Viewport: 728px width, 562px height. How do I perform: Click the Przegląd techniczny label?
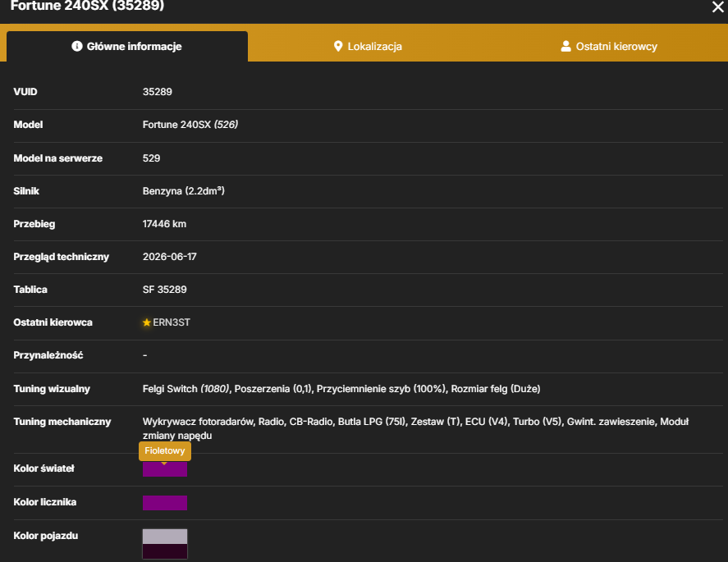pyautogui.click(x=62, y=257)
